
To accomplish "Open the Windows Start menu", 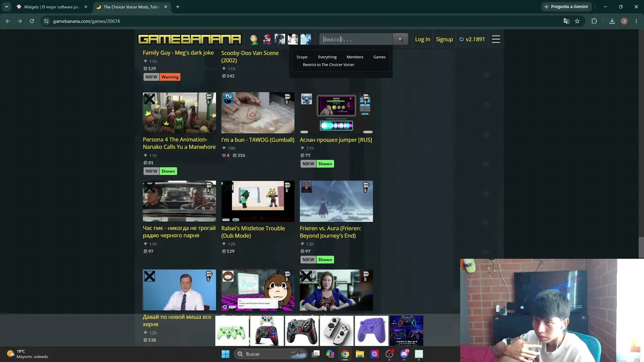I will pyautogui.click(x=225, y=354).
